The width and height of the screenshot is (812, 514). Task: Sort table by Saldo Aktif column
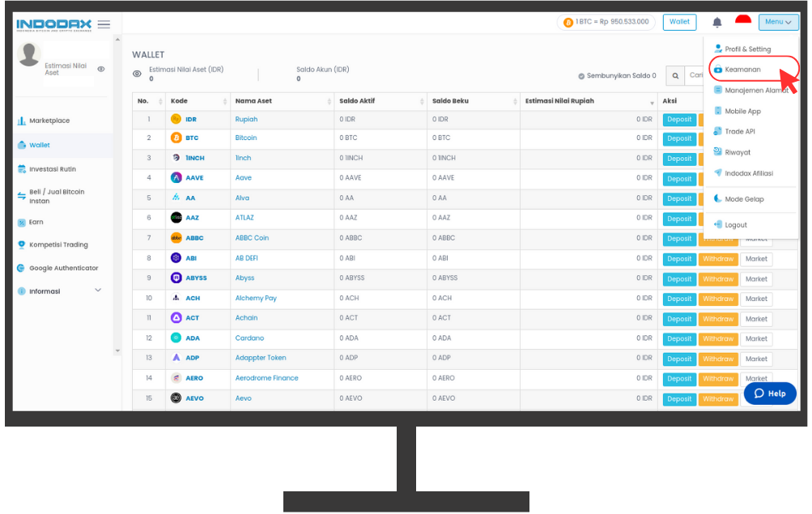point(380,101)
